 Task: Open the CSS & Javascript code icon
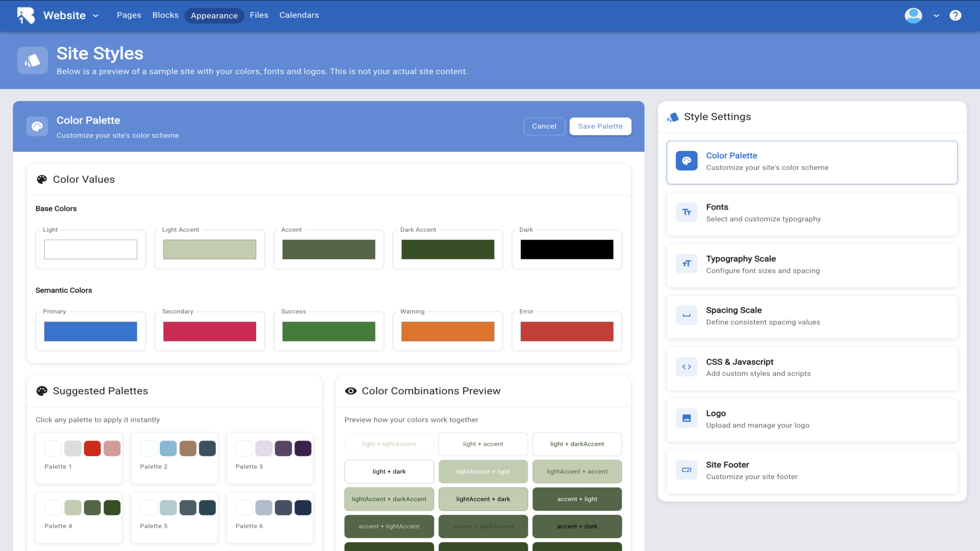[x=687, y=367]
